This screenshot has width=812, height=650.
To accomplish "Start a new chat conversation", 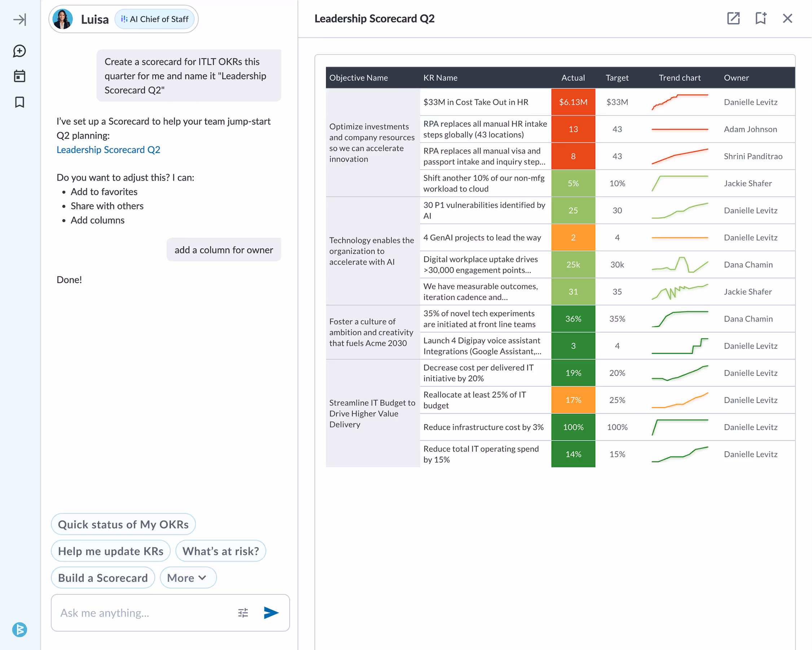I will [x=19, y=51].
